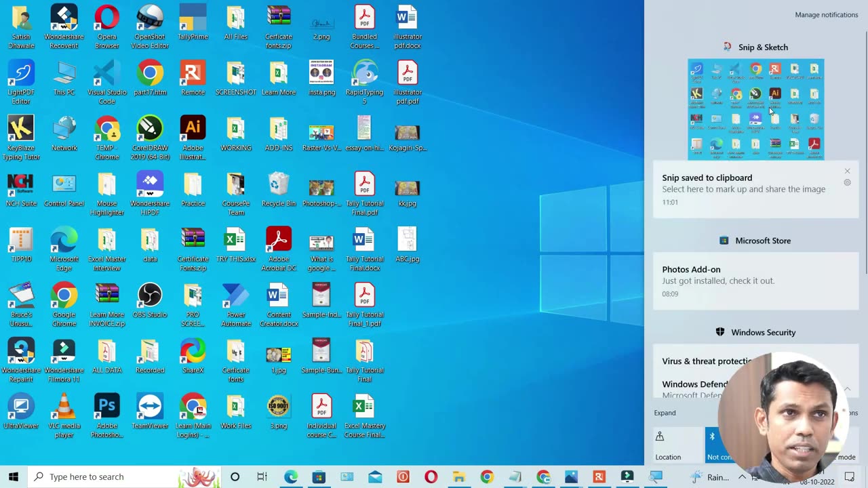This screenshot has height=488, width=868.
Task: Launch ShareX desktop shortcut
Action: (x=193, y=356)
